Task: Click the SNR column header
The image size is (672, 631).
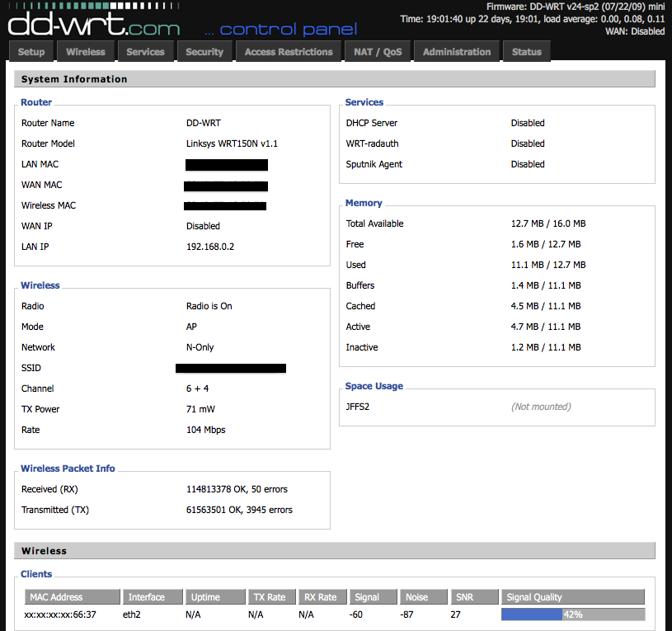Action: [474, 596]
